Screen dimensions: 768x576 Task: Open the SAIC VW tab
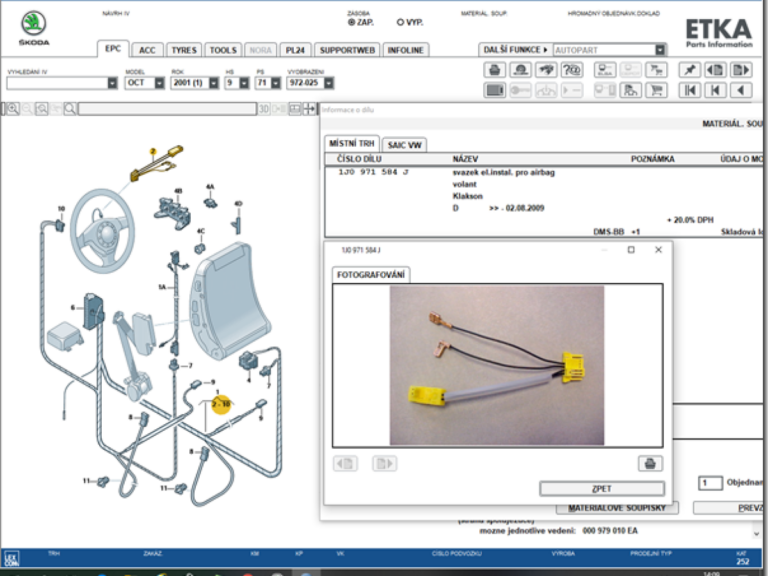[x=404, y=145]
